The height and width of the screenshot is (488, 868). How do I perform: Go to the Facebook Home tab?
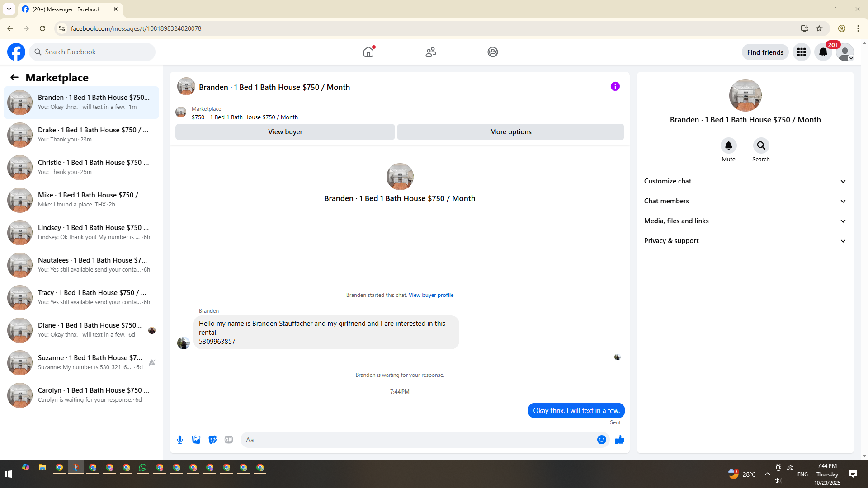(x=368, y=52)
